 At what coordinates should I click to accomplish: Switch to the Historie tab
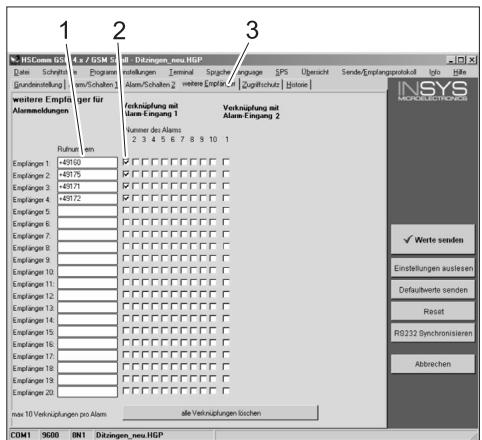pyautogui.click(x=297, y=85)
